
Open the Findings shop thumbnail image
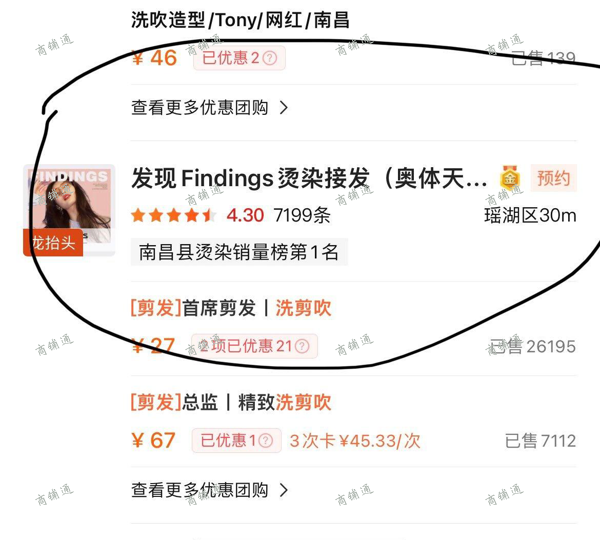click(x=69, y=210)
